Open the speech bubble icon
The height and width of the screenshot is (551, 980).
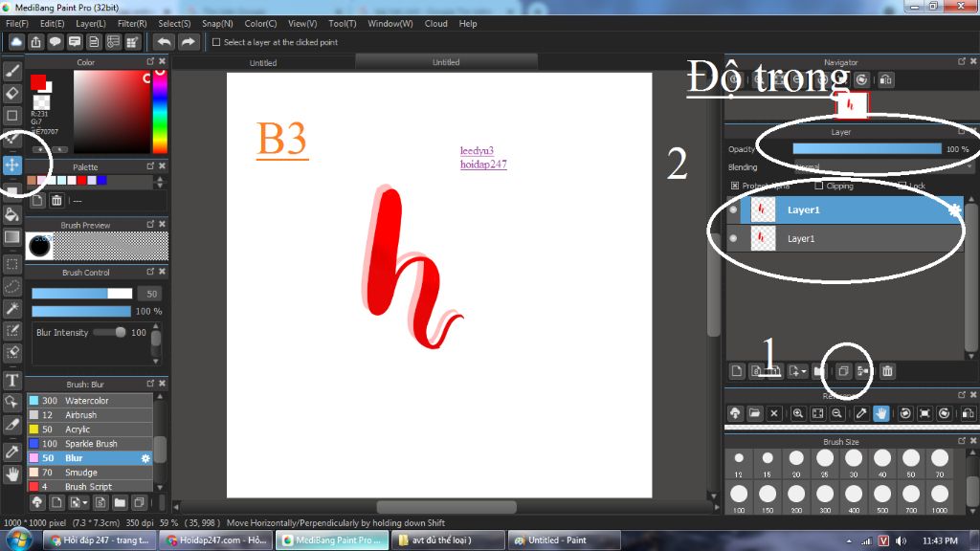(55, 42)
